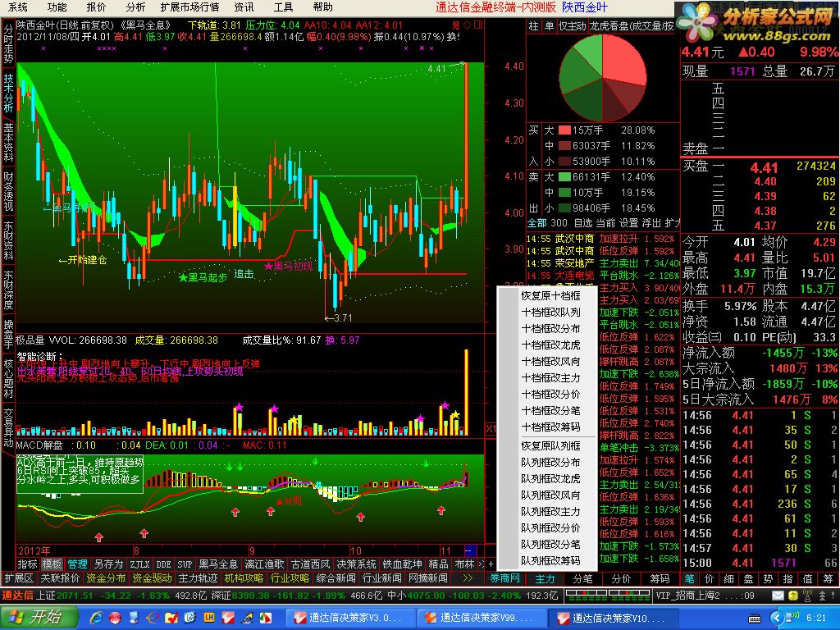Switch to 财务透视 sidebar tab
840x630 pixels.
tap(8, 191)
